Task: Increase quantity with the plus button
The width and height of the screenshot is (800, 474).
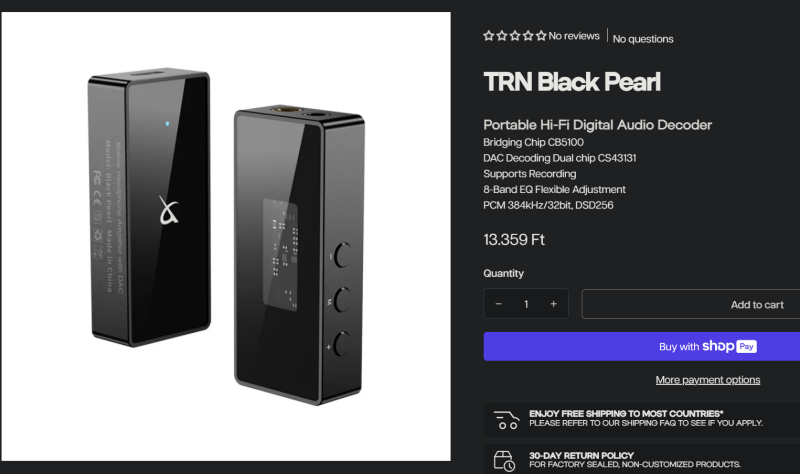Action: tap(554, 304)
